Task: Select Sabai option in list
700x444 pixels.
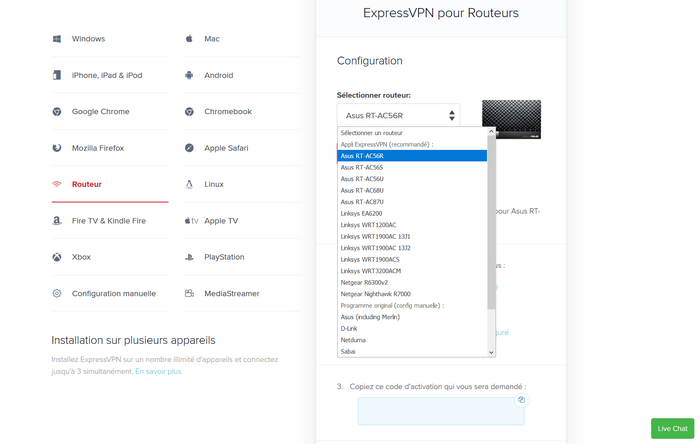Action: (x=412, y=352)
